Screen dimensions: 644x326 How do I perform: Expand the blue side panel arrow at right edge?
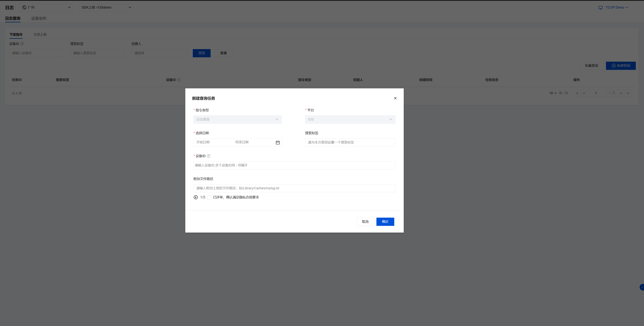click(642, 287)
